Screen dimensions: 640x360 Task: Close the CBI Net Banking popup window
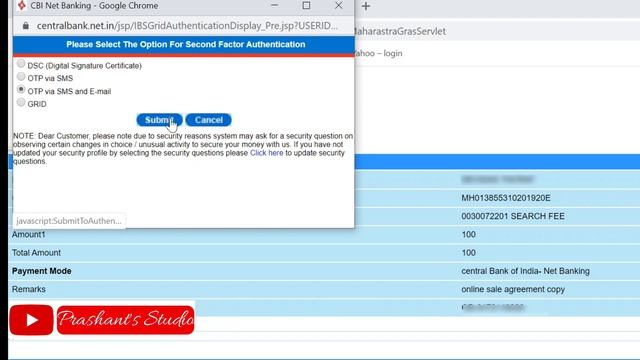click(x=338, y=6)
